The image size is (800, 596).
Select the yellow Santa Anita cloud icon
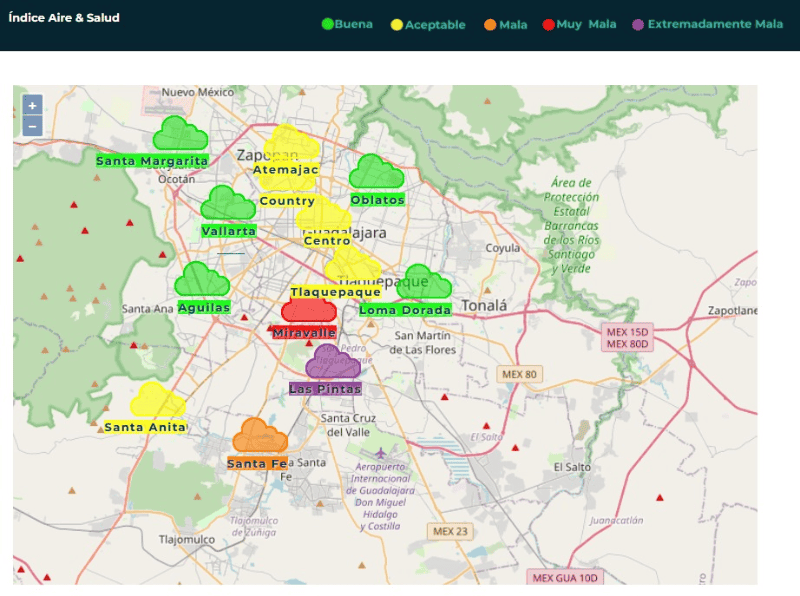tap(157, 401)
